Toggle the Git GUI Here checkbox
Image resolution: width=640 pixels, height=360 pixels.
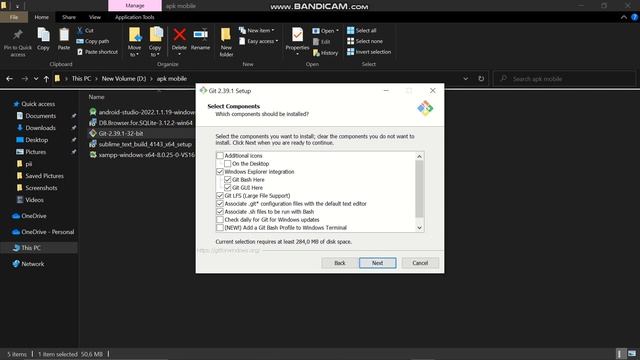click(227, 188)
